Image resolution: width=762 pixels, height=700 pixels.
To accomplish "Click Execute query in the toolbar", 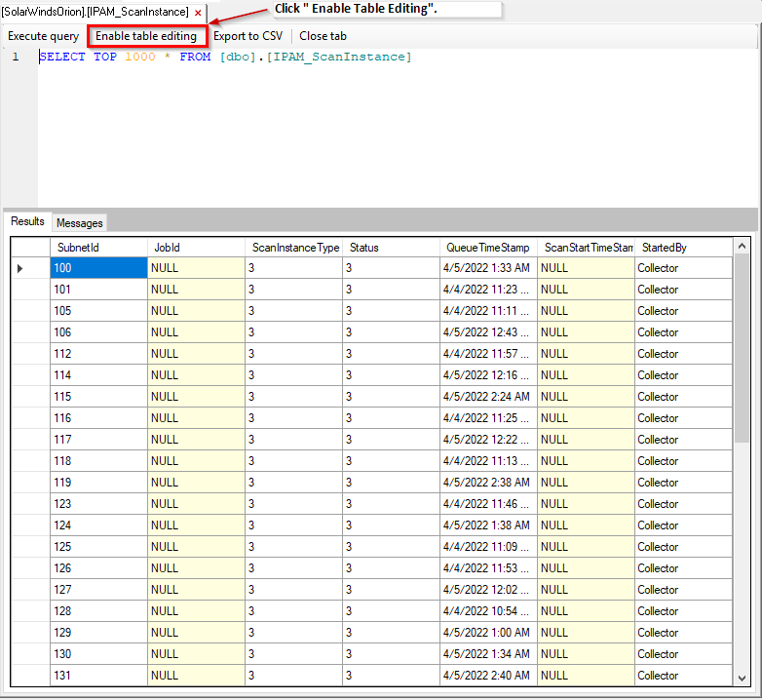I will 43,36.
